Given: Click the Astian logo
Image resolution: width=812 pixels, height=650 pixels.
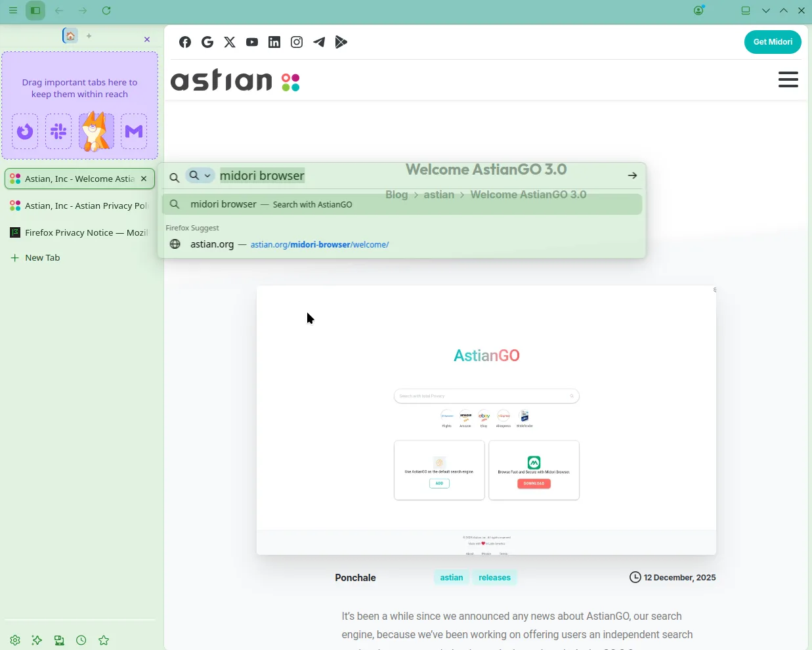Looking at the screenshot, I should click(x=236, y=81).
